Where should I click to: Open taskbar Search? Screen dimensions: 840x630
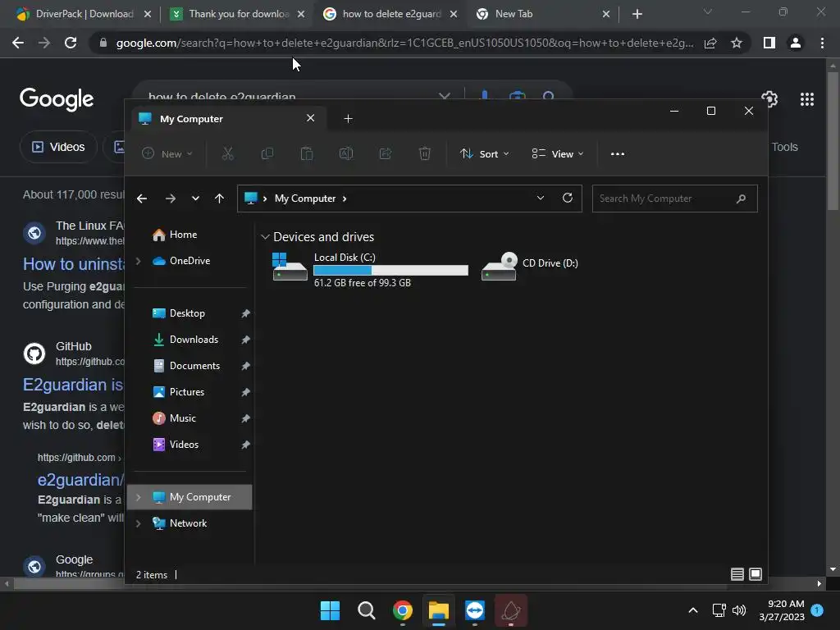[367, 610]
